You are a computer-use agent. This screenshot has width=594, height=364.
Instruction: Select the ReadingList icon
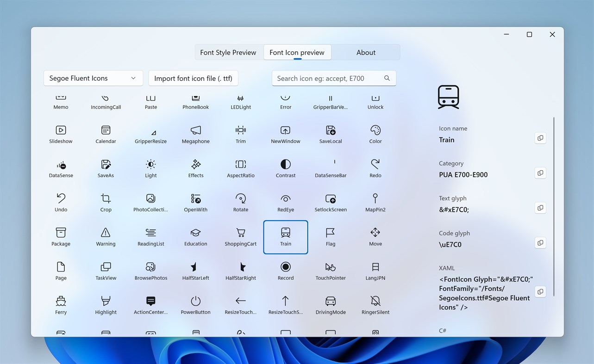coord(150,237)
